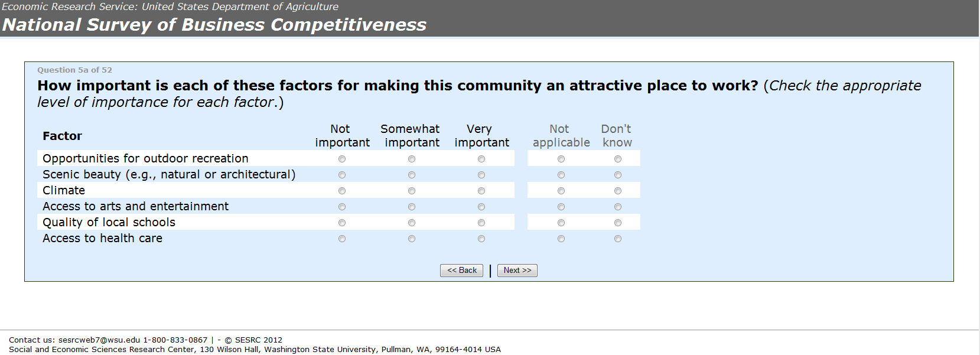Choose Somewhat important for health care access
The height and width of the screenshot is (355, 980).
[x=412, y=239]
